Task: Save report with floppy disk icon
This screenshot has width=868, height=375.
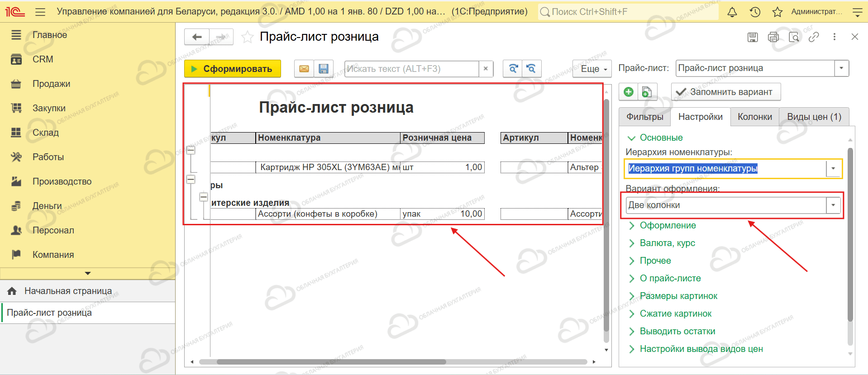Action: 324,69
